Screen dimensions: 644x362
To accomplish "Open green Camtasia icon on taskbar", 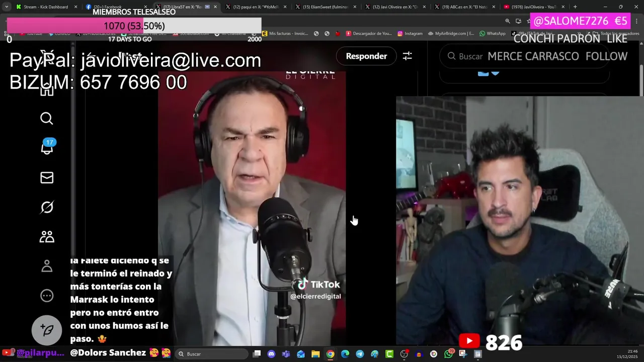I will 389,354.
